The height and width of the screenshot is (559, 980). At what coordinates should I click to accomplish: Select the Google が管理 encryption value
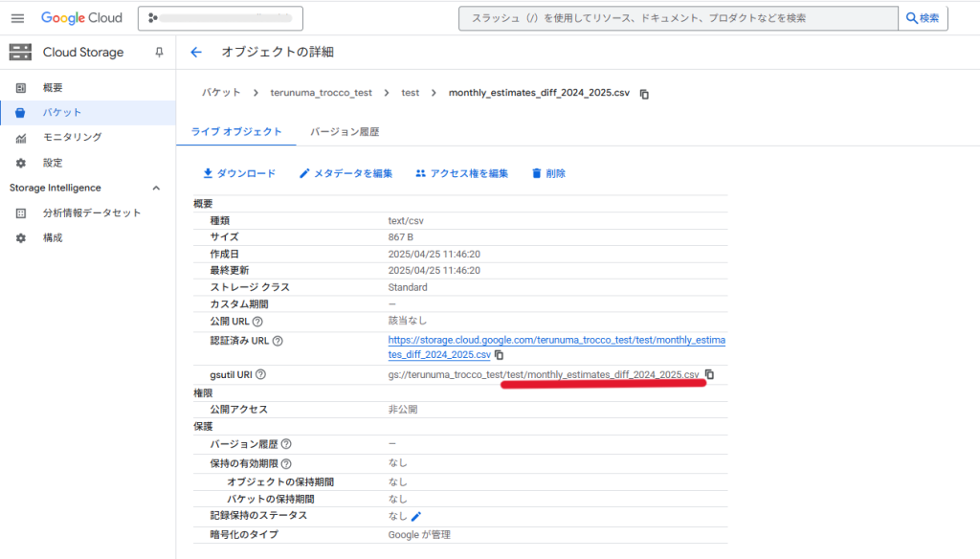click(419, 535)
